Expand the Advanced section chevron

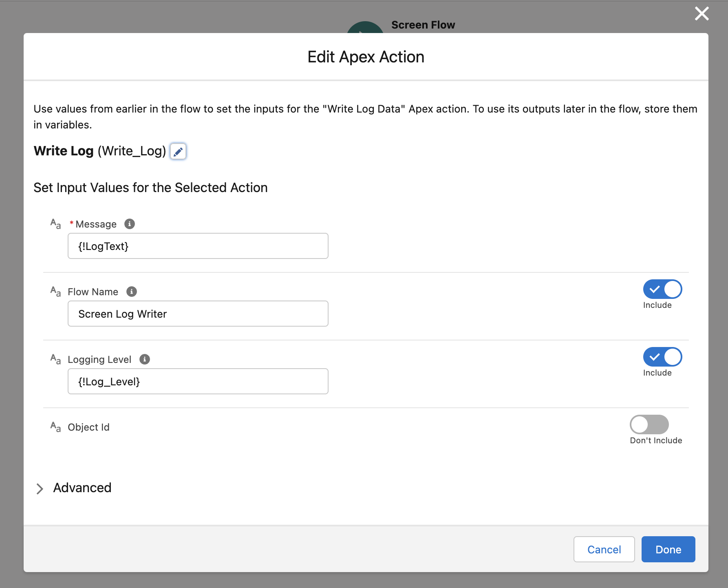tap(40, 489)
